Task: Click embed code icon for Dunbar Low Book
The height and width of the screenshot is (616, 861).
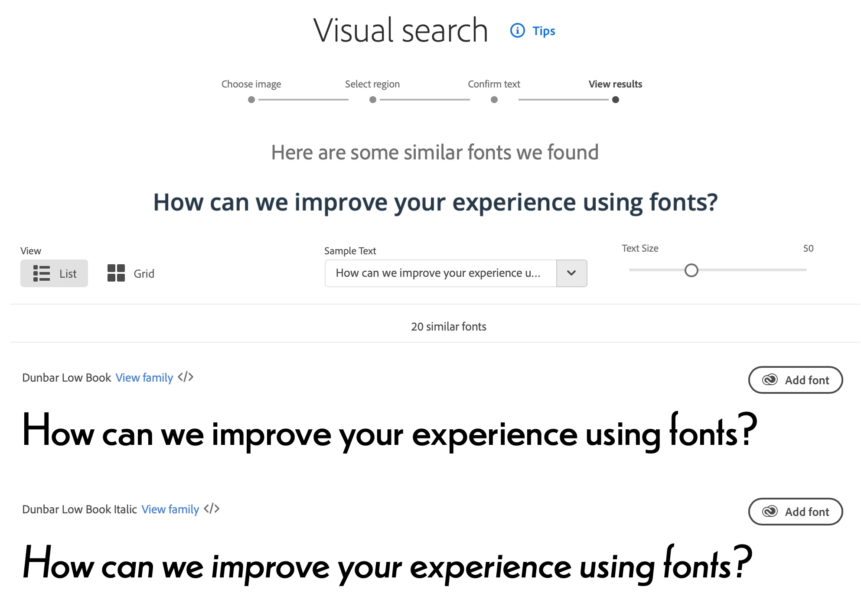Action: [186, 377]
